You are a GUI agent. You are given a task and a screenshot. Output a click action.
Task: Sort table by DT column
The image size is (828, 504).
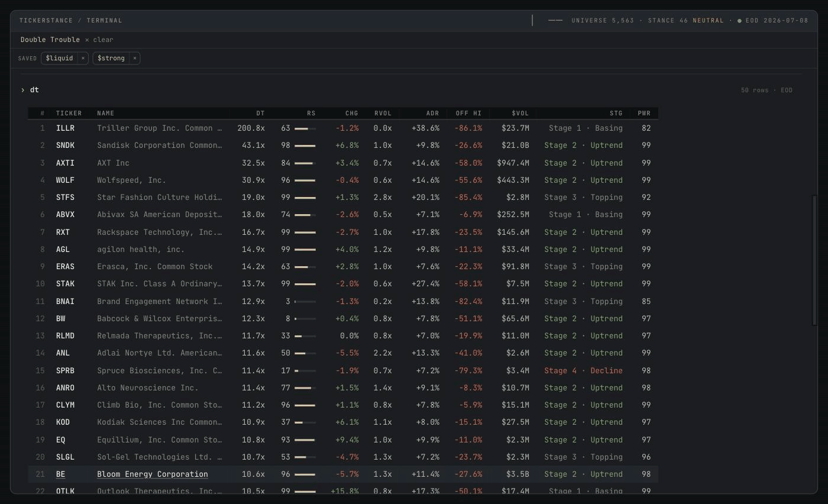tap(260, 113)
